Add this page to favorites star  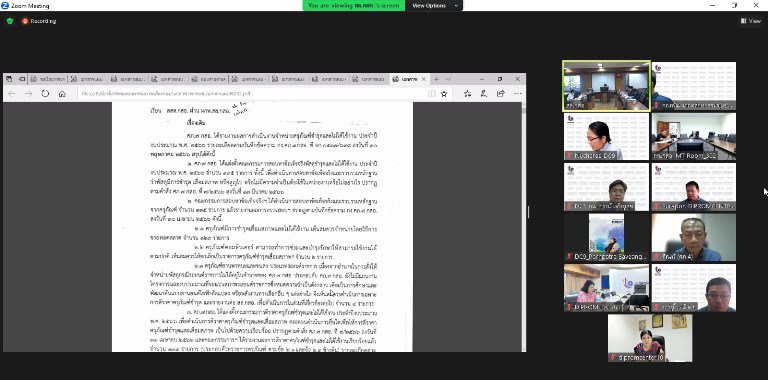[x=444, y=94]
